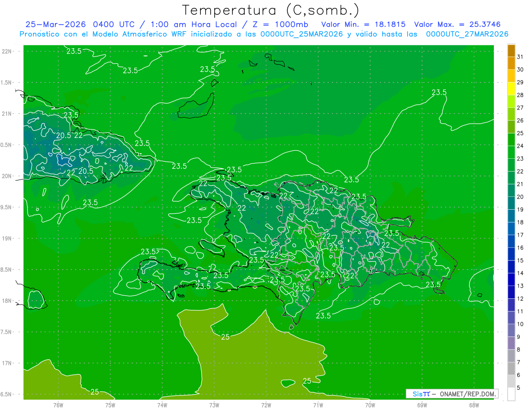Click the 0000UTC_27MAR2026 valid-until text
This screenshot has width=532, height=411.
[x=467, y=34]
